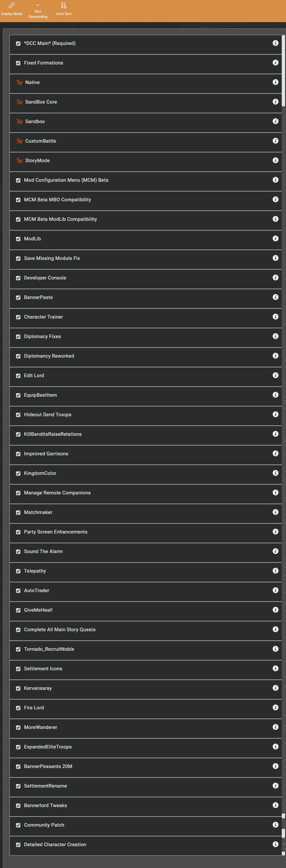The width and height of the screenshot is (286, 868).
Task: Show info for the Native module
Action: 275,82
